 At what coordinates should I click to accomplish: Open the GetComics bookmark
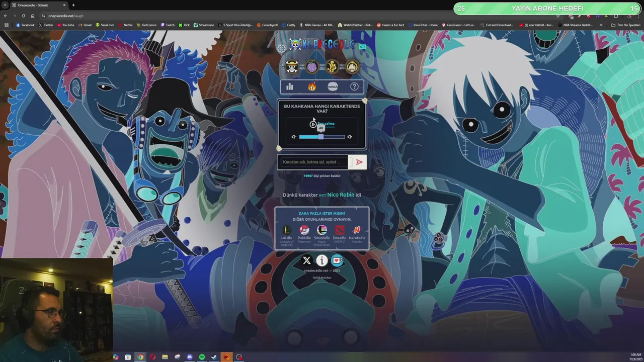(146, 25)
